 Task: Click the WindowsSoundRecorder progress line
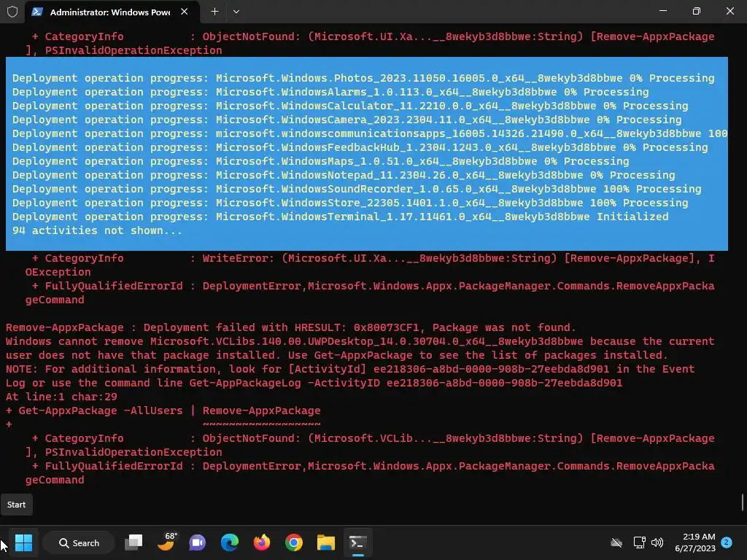[357, 189]
